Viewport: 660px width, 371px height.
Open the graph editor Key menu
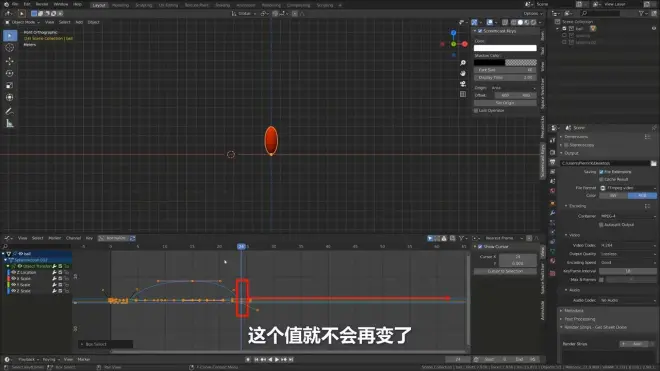point(89,238)
